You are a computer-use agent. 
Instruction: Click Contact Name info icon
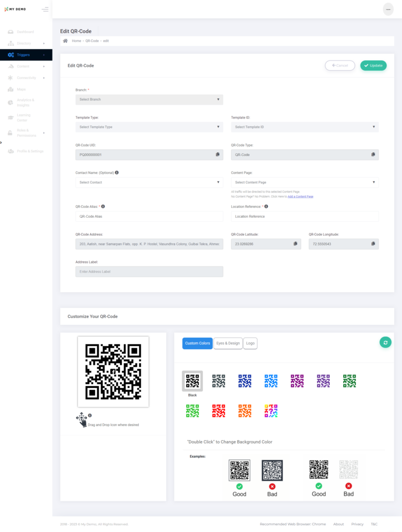pos(117,172)
